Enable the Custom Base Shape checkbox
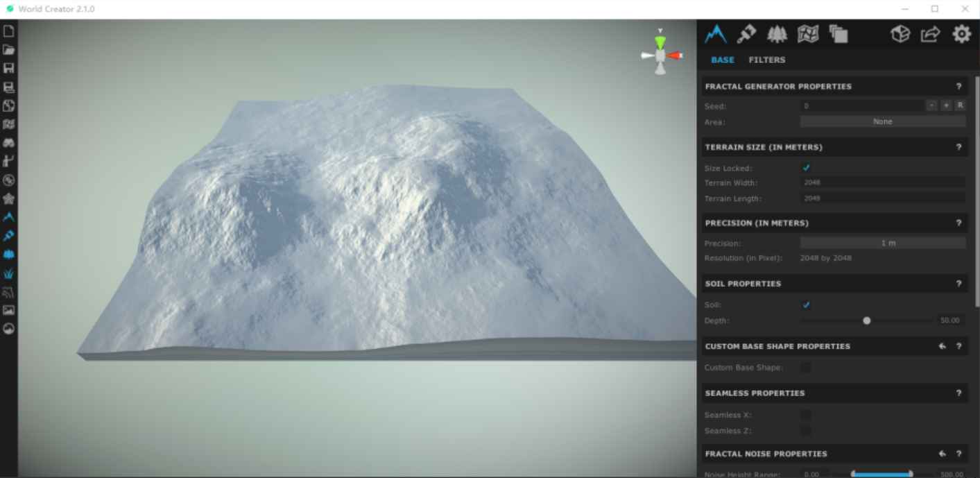Image resolution: width=980 pixels, height=478 pixels. click(x=806, y=367)
